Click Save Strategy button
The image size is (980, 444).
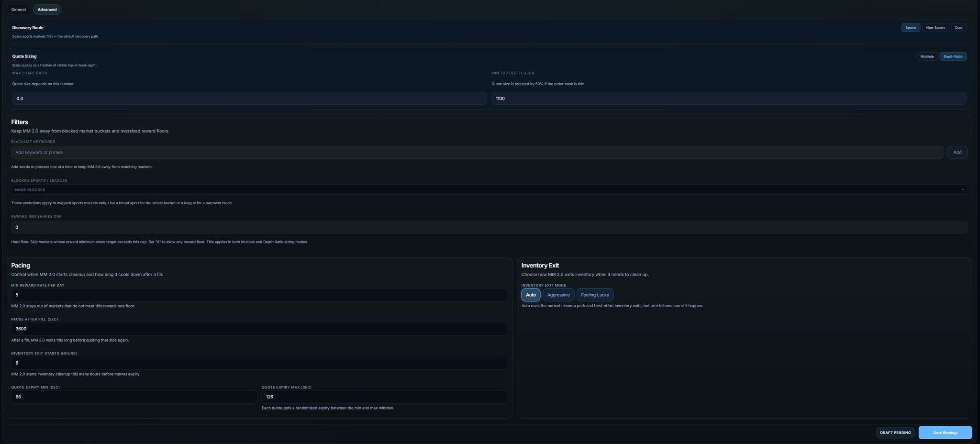click(x=945, y=433)
